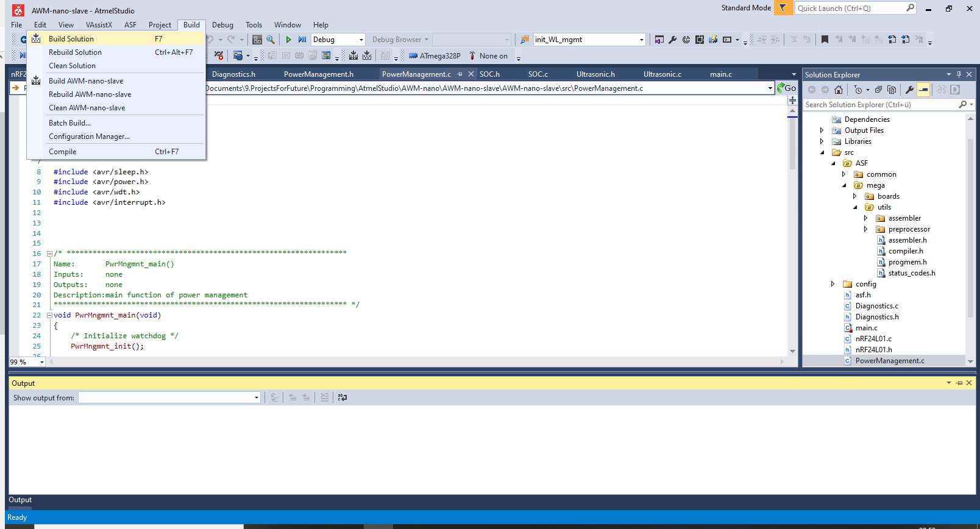Image resolution: width=980 pixels, height=529 pixels.
Task: Open the open-documents tab list dropdown
Action: coord(794,74)
